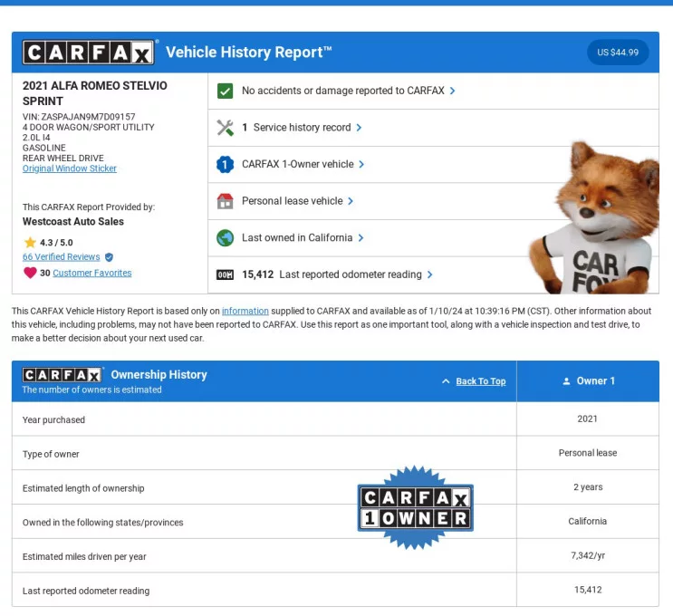The height and width of the screenshot is (616, 673).
Task: Click the blue 1-Owner badge icon
Action: (226, 165)
